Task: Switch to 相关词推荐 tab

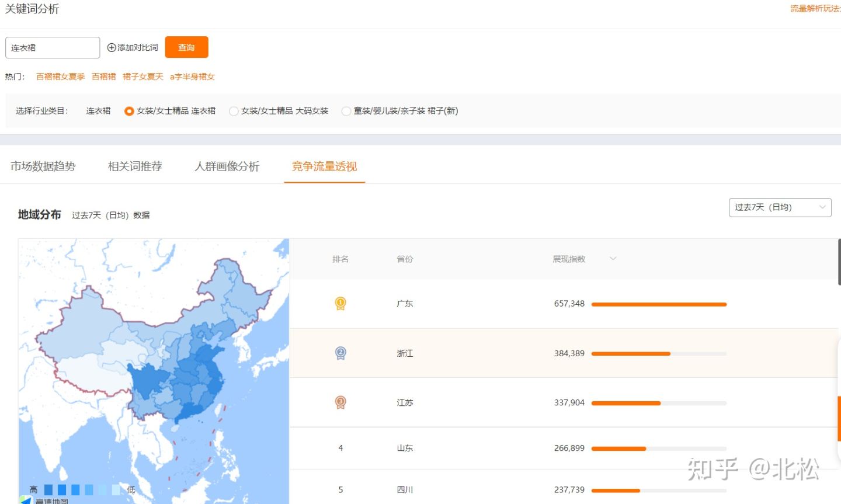Action: point(135,166)
